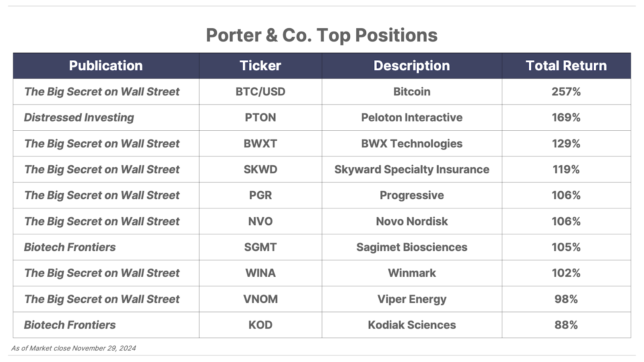Click the Ticker column header
The height and width of the screenshot is (362, 644).
coord(260,66)
